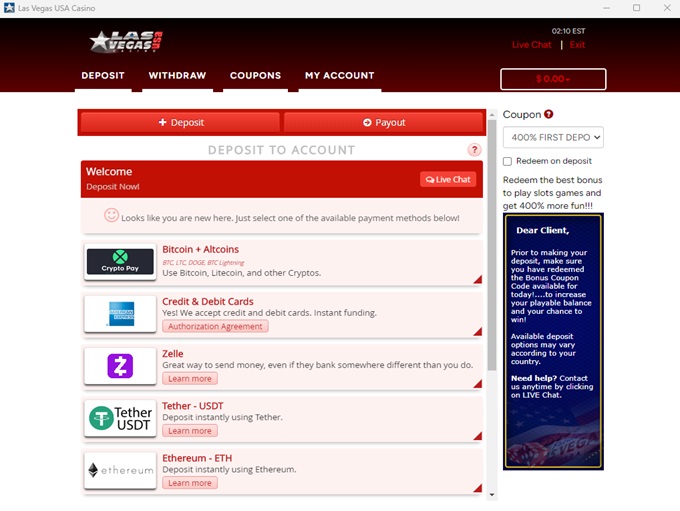Expand the Tether - USDT corner arrow
680x511 pixels.
point(477,436)
